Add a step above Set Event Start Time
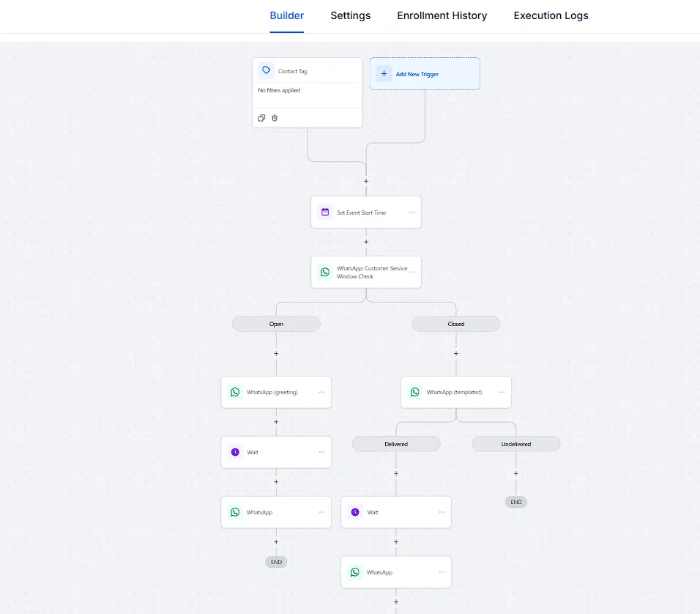The width and height of the screenshot is (700, 614). pyautogui.click(x=366, y=181)
